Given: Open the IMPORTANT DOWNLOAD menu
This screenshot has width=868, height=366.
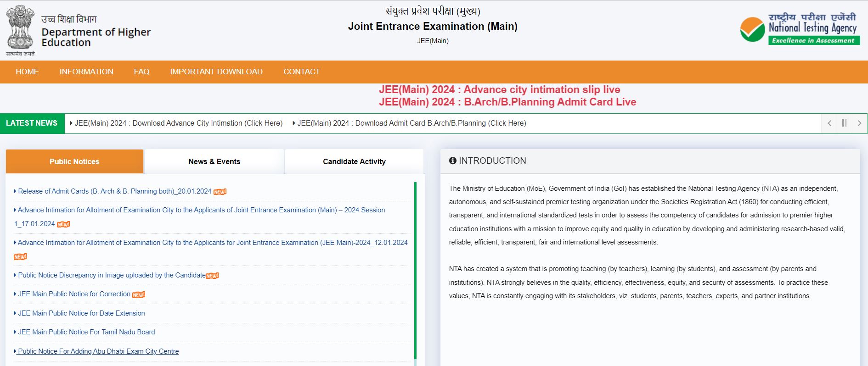Looking at the screenshot, I should click(x=216, y=72).
